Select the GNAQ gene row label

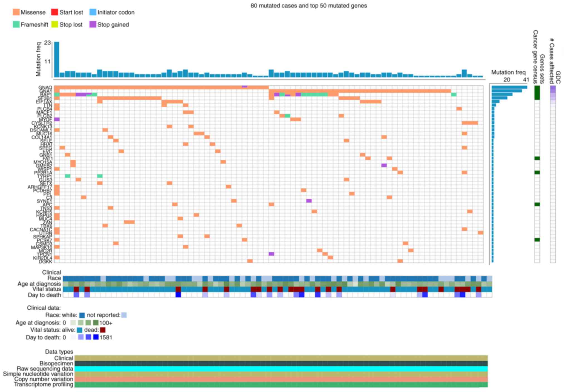(x=45, y=88)
